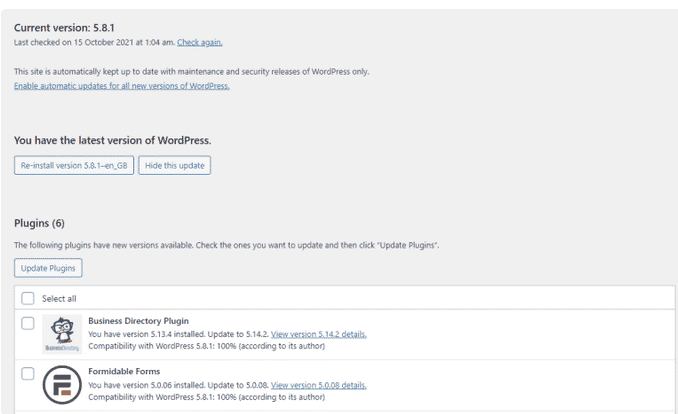Click Re-install version 5.8.1-en_GB button
Screen dimensions: 678x414
click(74, 165)
